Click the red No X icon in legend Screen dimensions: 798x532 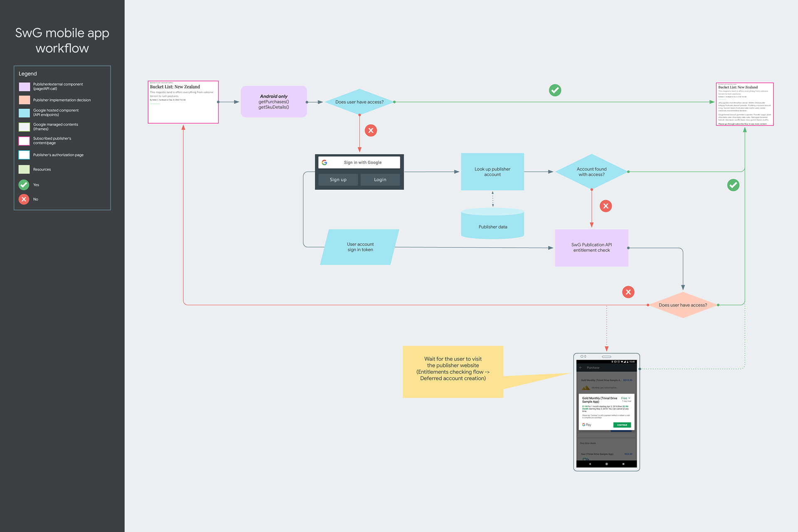(x=24, y=199)
